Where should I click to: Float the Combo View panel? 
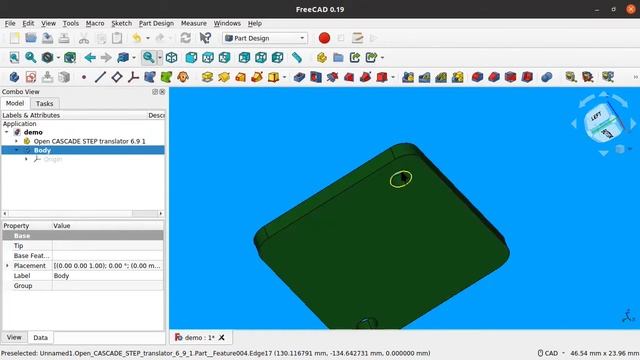click(x=155, y=92)
